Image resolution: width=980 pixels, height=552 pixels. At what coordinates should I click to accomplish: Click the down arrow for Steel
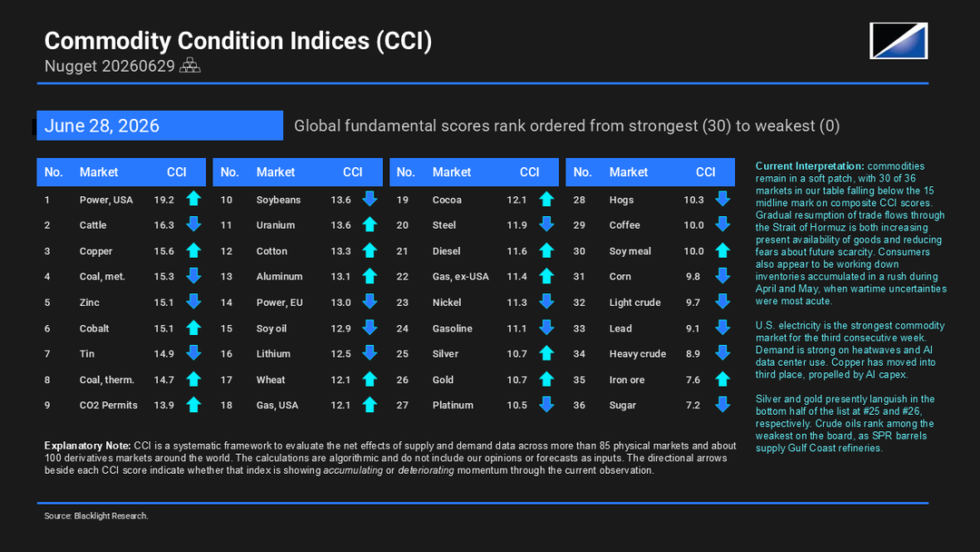click(547, 224)
